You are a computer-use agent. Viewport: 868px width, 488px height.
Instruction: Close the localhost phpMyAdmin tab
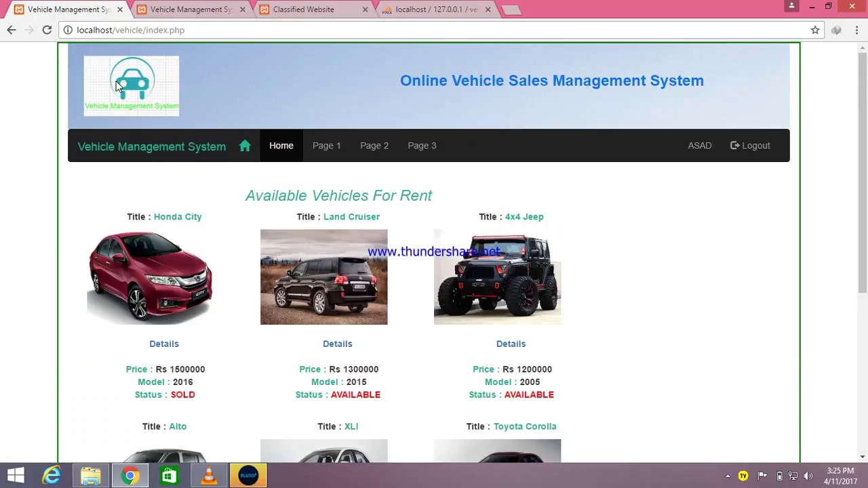488,9
